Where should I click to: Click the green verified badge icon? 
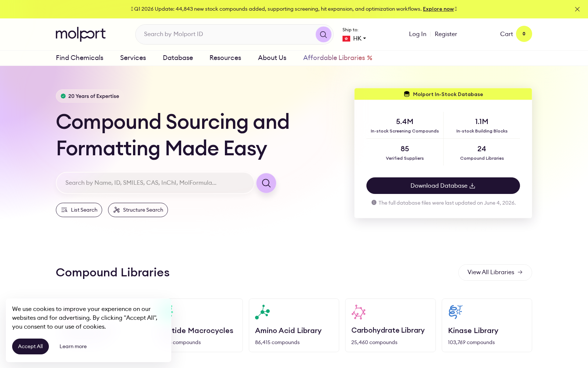63,96
